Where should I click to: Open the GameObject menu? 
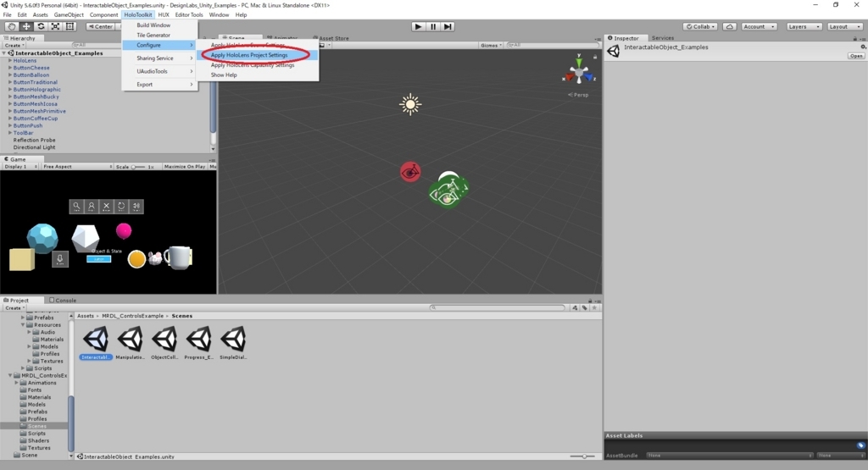point(69,15)
